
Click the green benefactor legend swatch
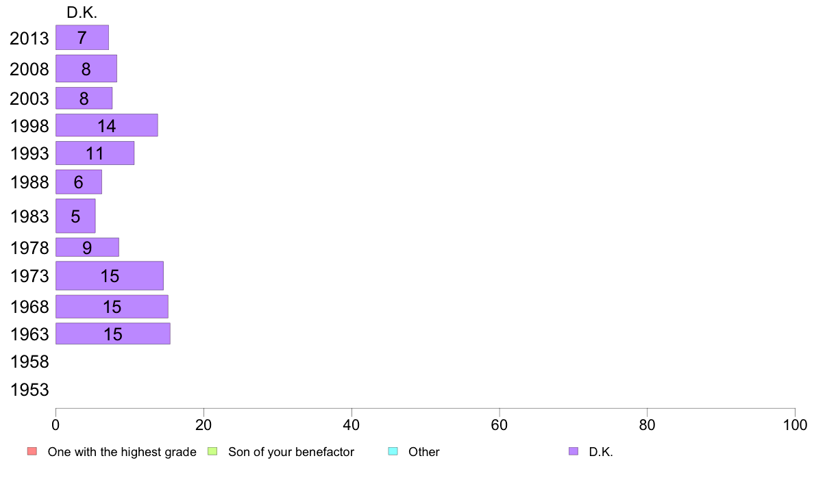pyautogui.click(x=212, y=451)
